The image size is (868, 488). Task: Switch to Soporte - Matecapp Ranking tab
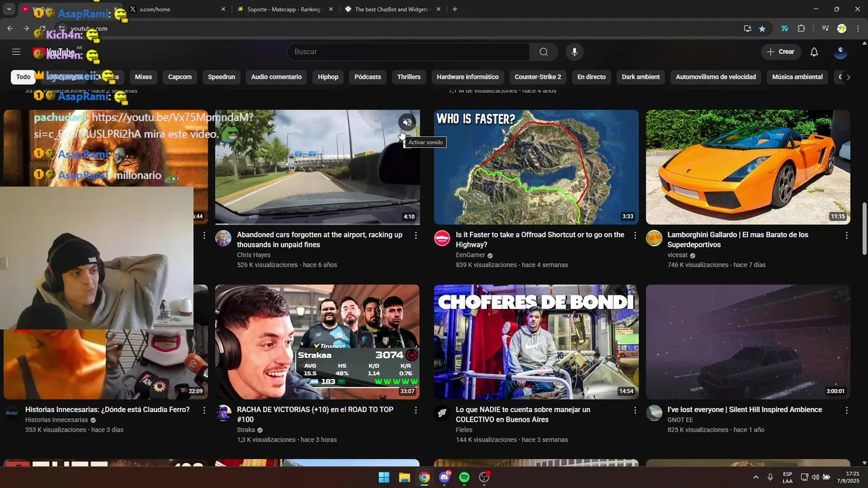tap(283, 9)
